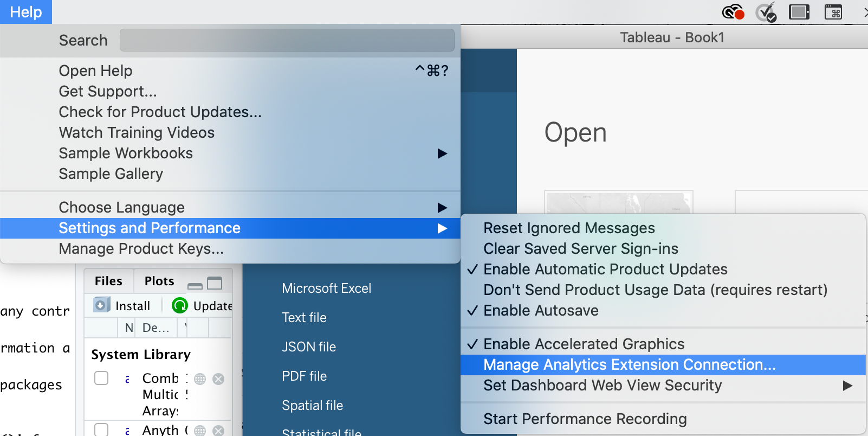Connect to a JSON file in Tableau
The image size is (868, 436).
tap(309, 347)
